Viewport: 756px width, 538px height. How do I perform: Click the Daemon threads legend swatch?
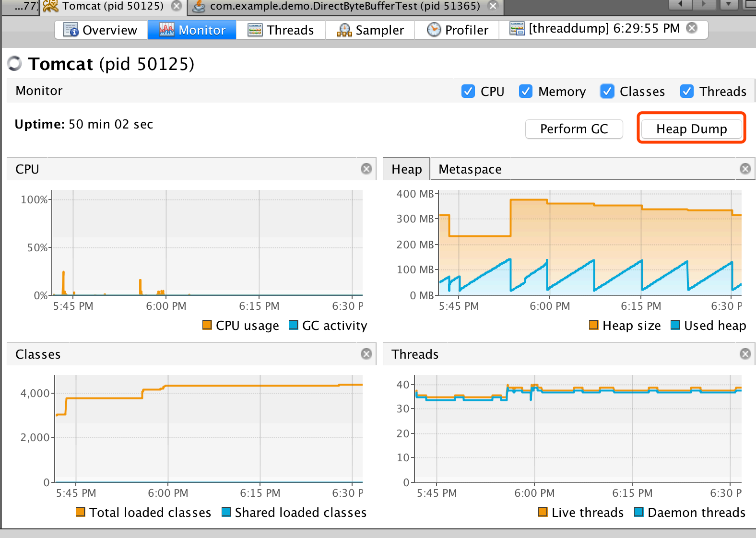pyautogui.click(x=639, y=512)
